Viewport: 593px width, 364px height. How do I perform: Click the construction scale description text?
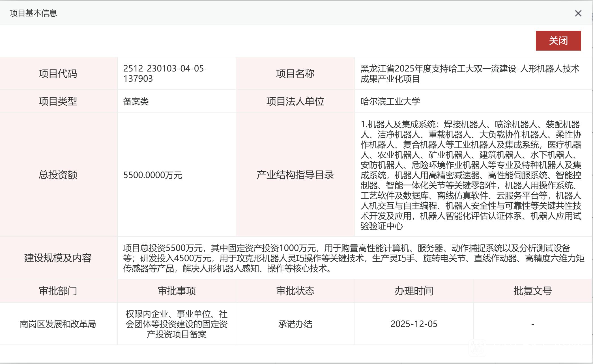(354, 258)
